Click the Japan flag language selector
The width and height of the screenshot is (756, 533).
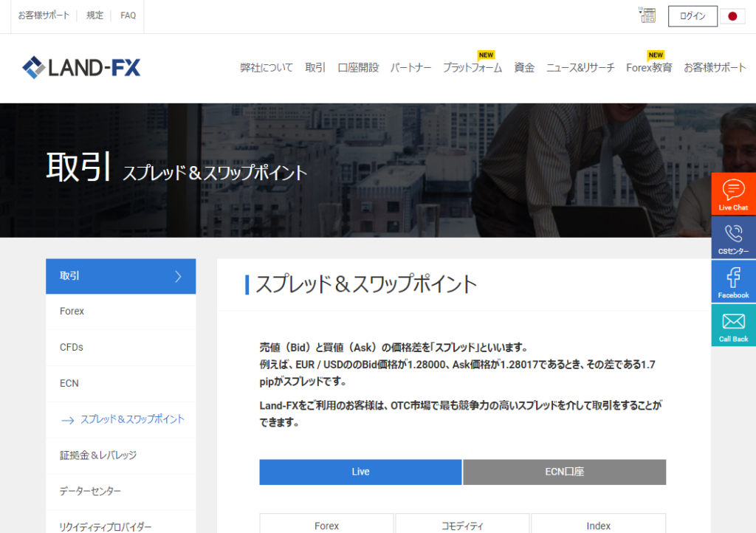pos(732,16)
